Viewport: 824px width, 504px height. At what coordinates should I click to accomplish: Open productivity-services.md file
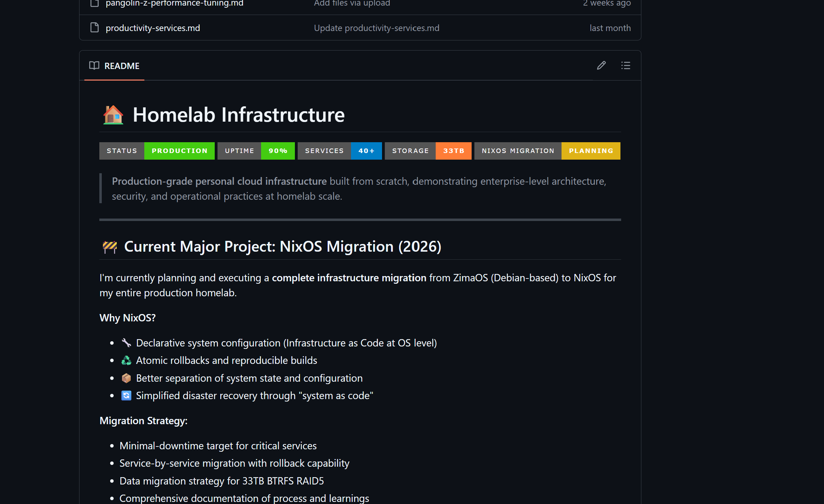[x=153, y=28]
